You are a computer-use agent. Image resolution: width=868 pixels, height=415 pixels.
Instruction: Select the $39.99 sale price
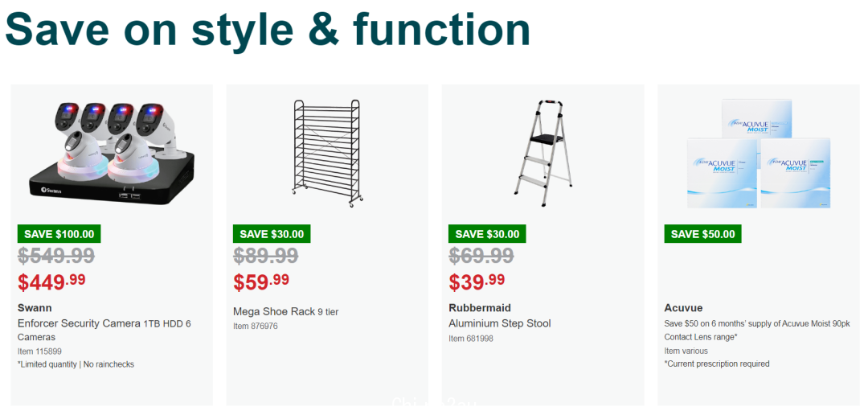point(477,281)
